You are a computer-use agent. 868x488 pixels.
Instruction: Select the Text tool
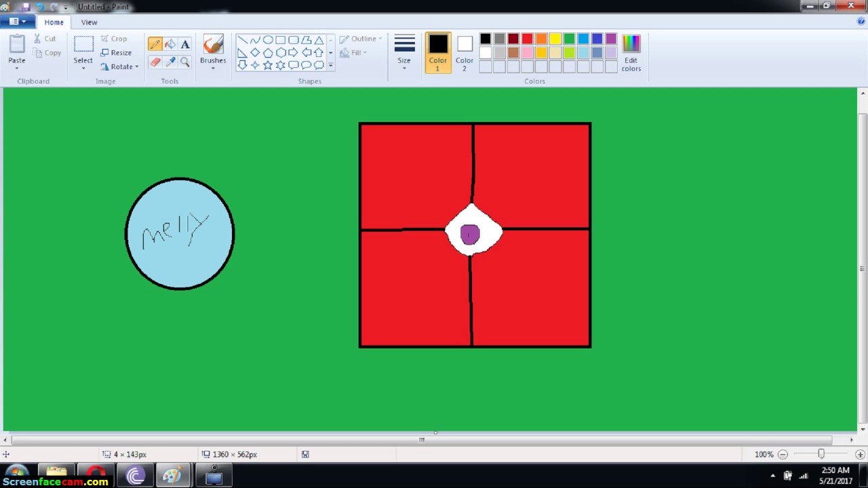coord(185,44)
